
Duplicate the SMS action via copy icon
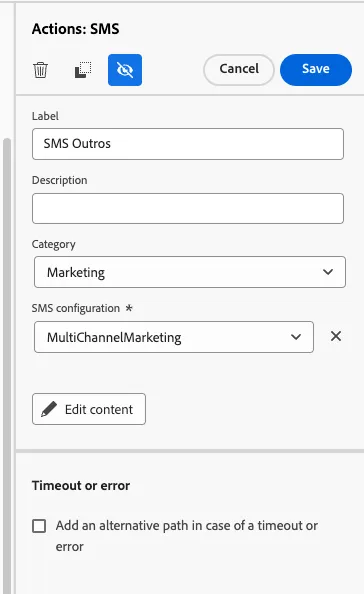(83, 70)
